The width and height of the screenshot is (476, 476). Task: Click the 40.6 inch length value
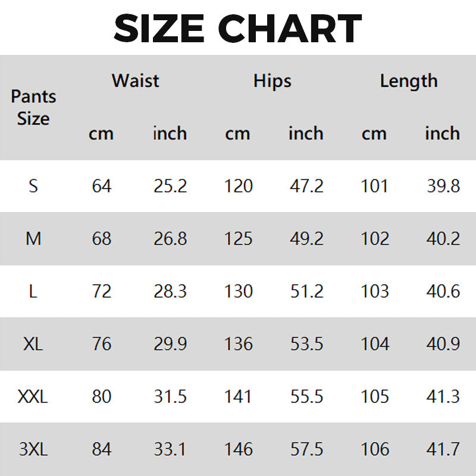[443, 292]
